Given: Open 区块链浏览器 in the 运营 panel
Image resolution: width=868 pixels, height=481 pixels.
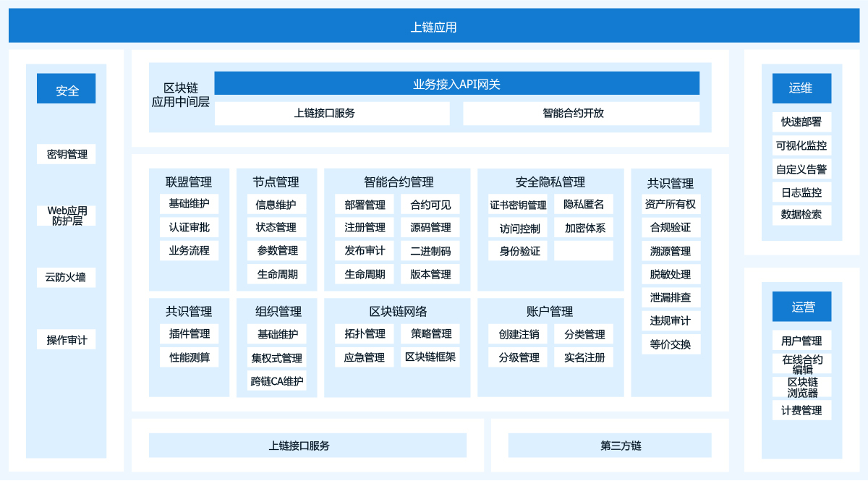Looking at the screenshot, I should (801, 387).
